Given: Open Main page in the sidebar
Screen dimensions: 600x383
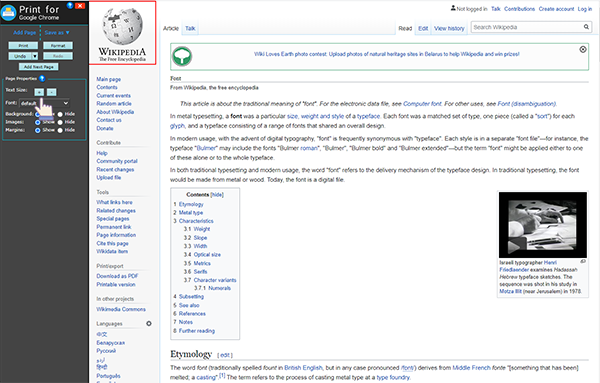Looking at the screenshot, I should 108,79.
